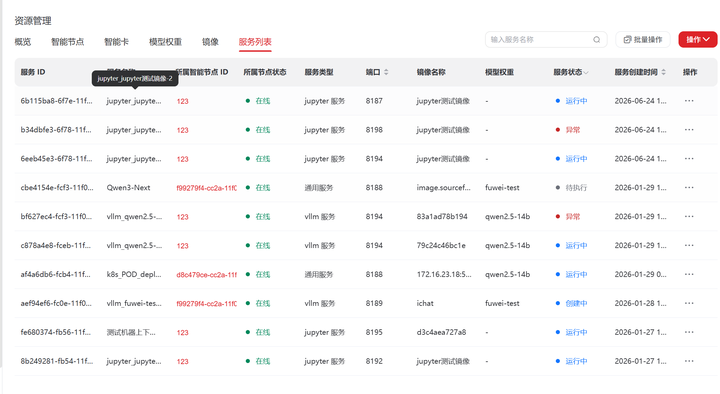
Task: Open more actions for service fe680374
Action: point(689,332)
